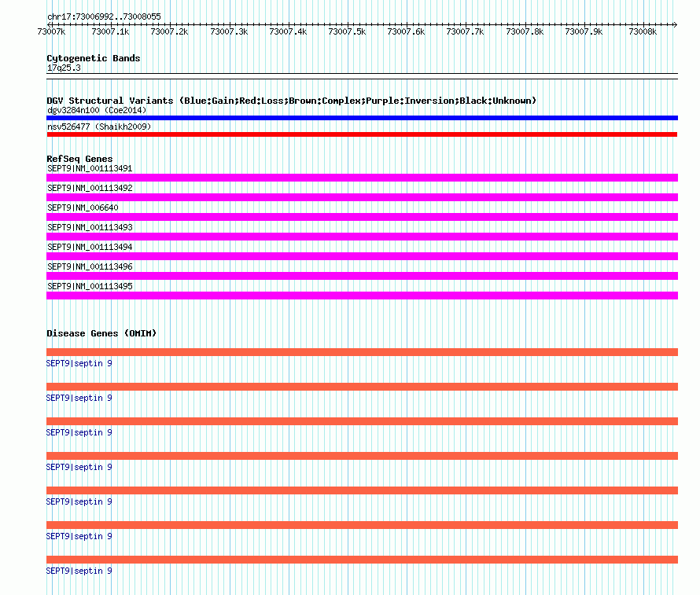Click the 73007.9k ruler tick label

point(584,31)
